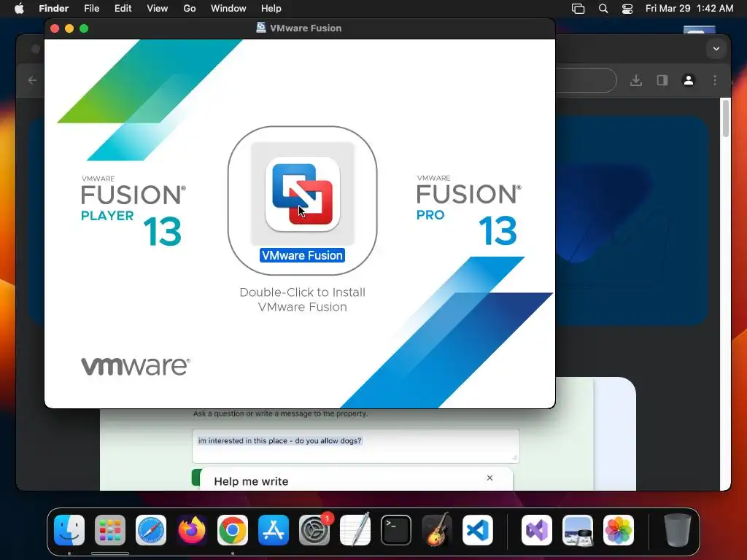
Task: Click Chrome's back arrow button
Action: pyautogui.click(x=32, y=80)
